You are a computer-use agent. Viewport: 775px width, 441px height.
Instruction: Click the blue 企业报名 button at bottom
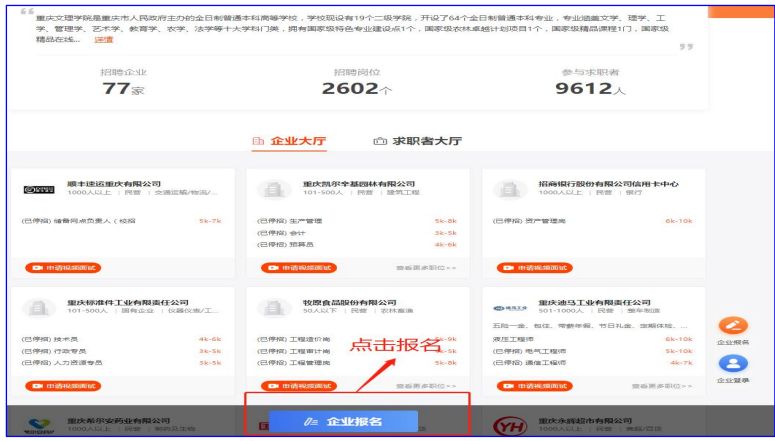343,421
